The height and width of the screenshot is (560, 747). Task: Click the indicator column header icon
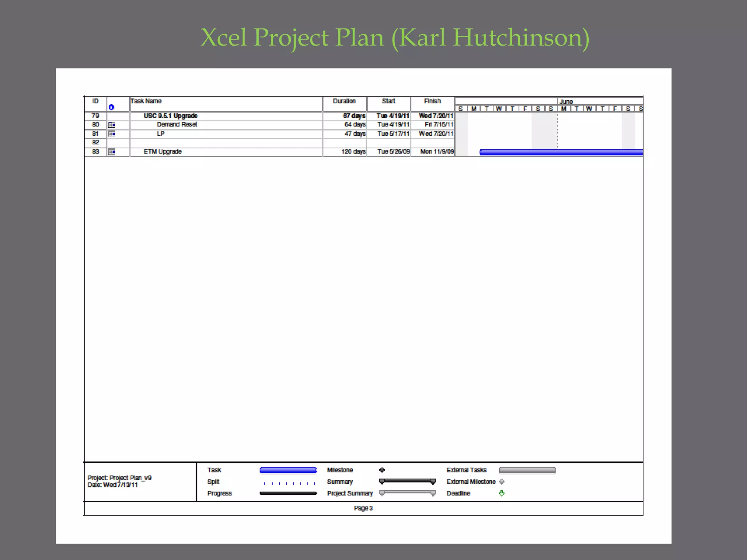click(111, 107)
